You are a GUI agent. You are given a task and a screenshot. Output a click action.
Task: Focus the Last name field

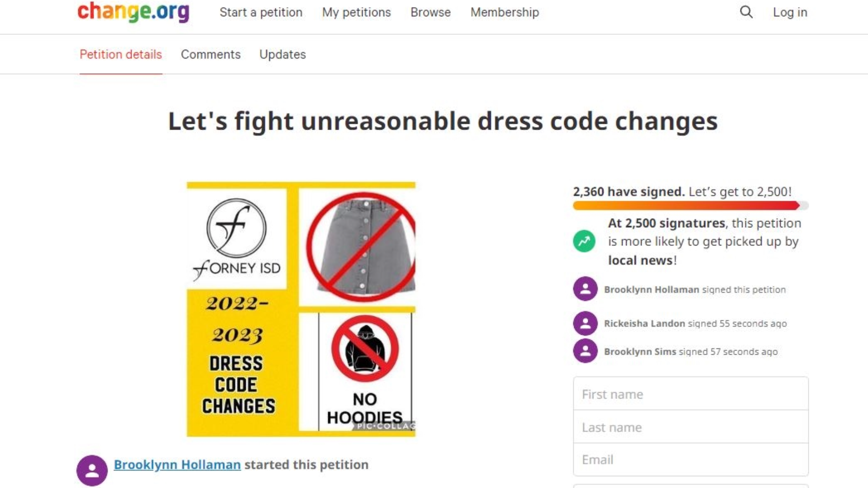[690, 427]
